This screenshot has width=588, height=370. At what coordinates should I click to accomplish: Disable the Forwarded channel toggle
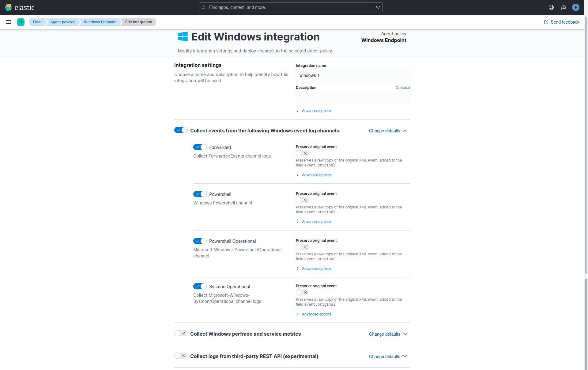200,147
